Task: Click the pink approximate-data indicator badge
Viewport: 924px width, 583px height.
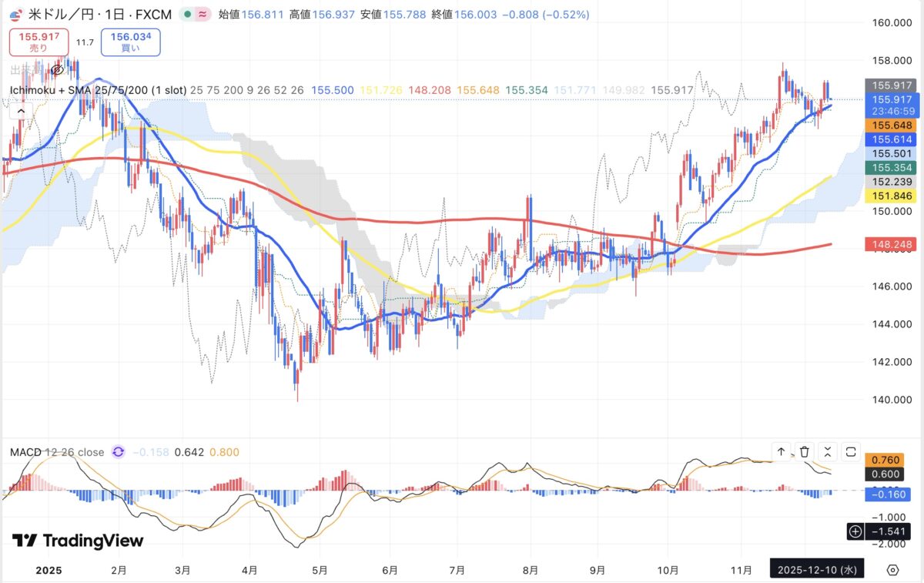Action: [x=203, y=14]
